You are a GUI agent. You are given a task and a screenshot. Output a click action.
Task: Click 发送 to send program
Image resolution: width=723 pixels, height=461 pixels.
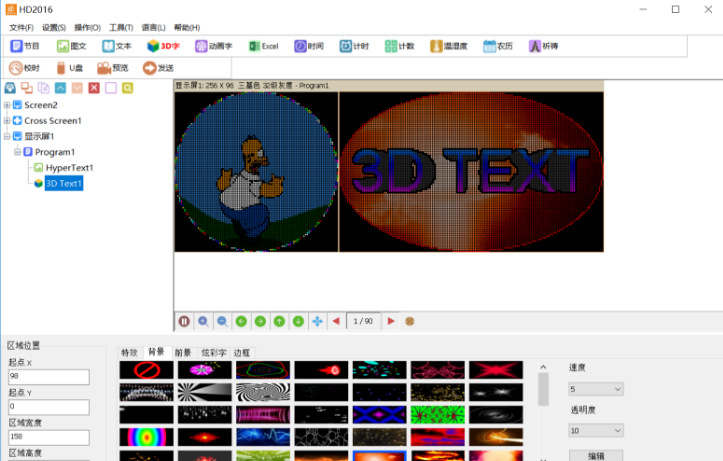coord(158,68)
